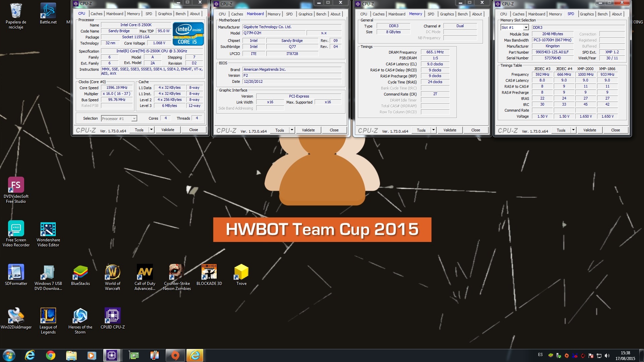
Task: Click Tools button in Memory window
Action: 421,130
